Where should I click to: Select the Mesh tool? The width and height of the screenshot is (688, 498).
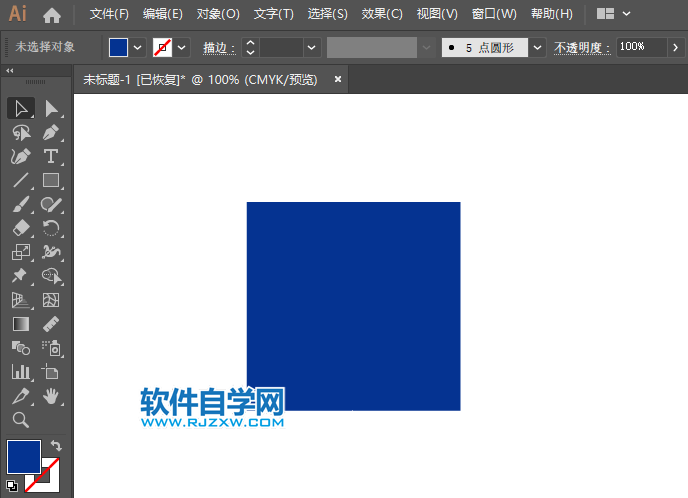point(51,300)
